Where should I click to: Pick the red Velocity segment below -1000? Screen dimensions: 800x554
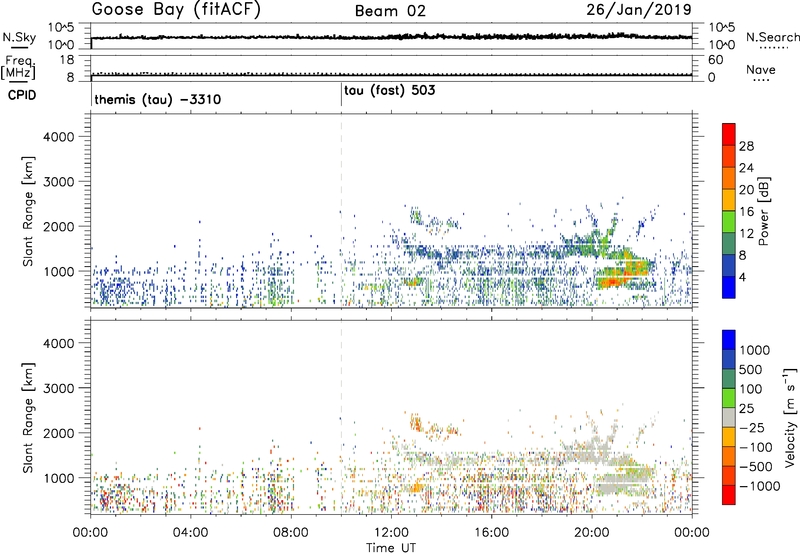pos(729,495)
